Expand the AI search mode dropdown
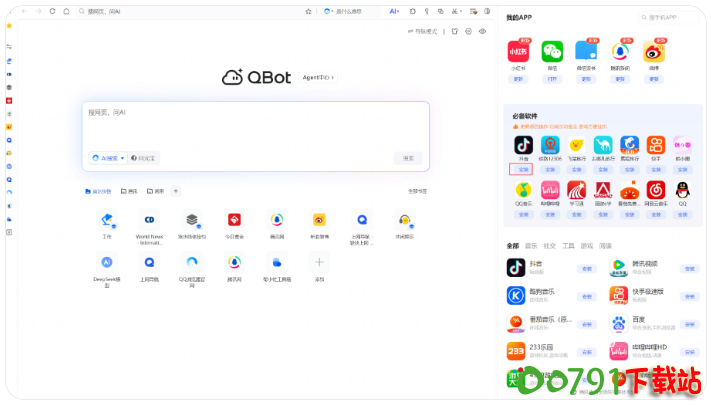The height and width of the screenshot is (405, 711). pos(109,158)
